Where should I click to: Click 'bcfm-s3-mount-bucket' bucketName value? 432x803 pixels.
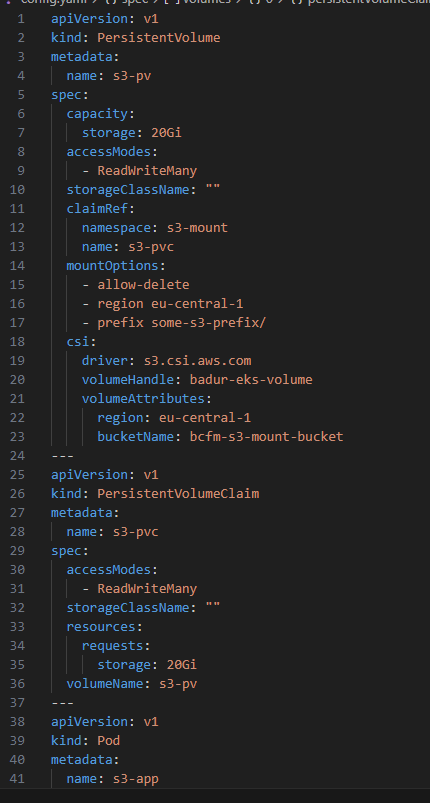(266, 436)
